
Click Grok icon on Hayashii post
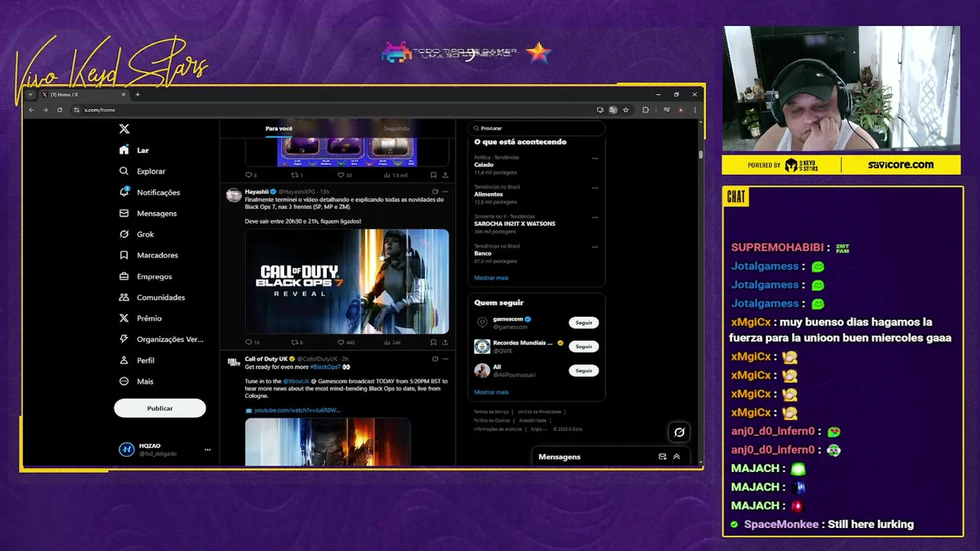tap(435, 191)
